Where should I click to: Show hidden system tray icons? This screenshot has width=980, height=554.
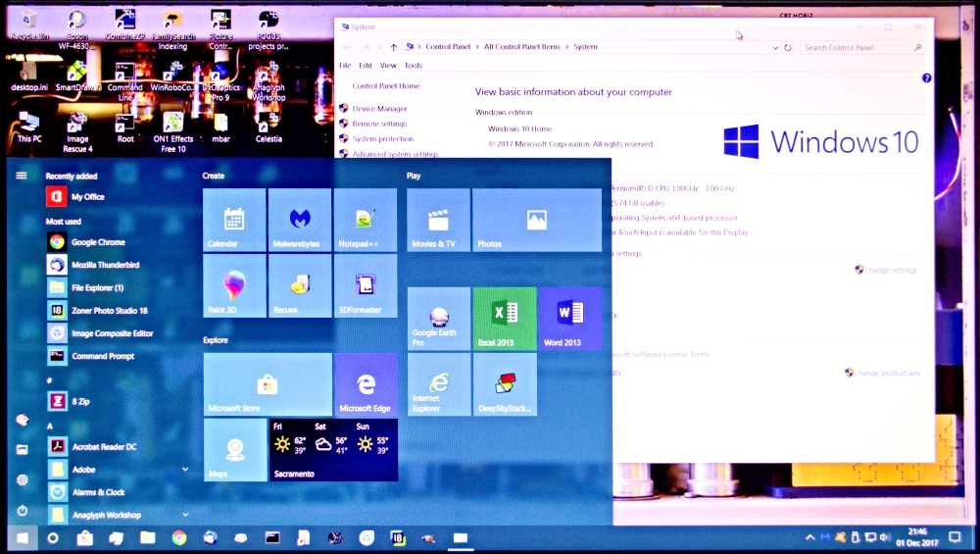[x=809, y=537]
